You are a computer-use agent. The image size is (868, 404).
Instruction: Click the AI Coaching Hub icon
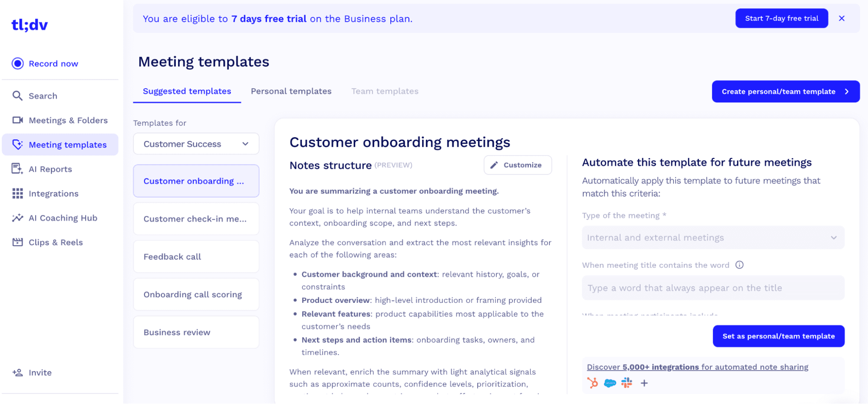pos(17,218)
